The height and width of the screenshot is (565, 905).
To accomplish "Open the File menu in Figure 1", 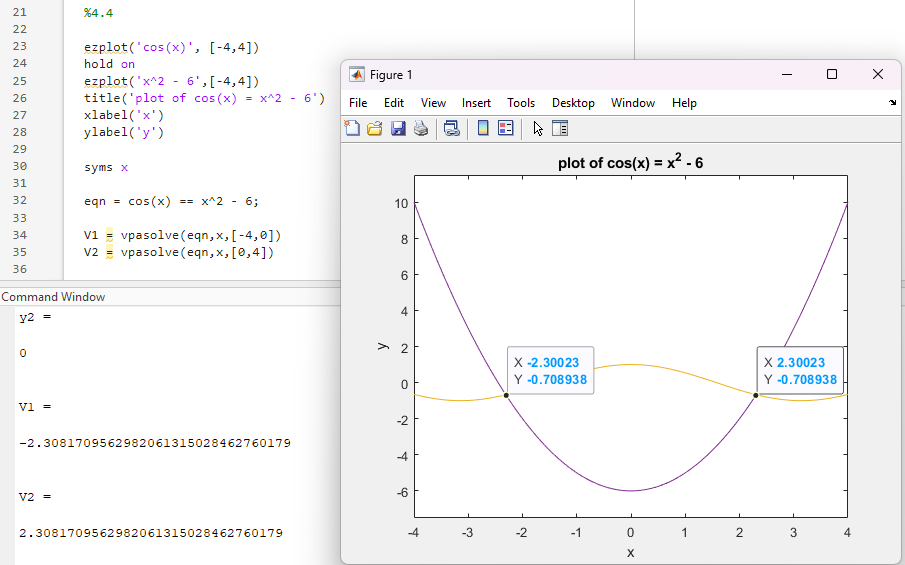I will pyautogui.click(x=358, y=103).
